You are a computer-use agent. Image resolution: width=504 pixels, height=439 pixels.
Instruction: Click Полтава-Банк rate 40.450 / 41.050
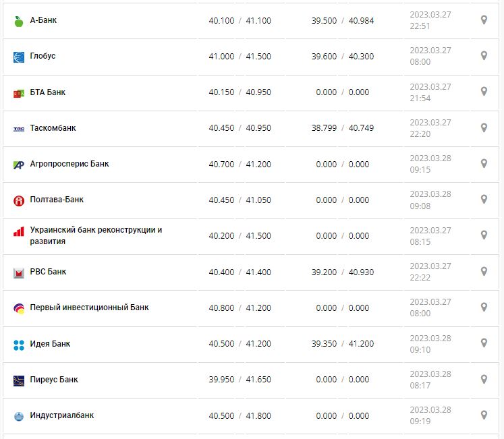240,200
